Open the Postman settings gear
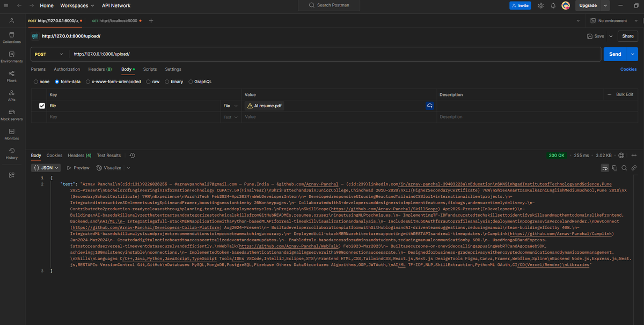 coord(540,5)
